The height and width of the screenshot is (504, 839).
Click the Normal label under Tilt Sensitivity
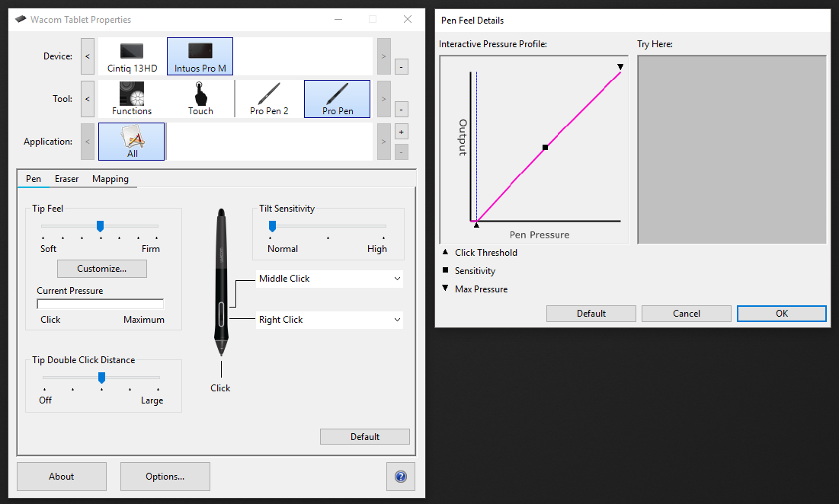(283, 248)
